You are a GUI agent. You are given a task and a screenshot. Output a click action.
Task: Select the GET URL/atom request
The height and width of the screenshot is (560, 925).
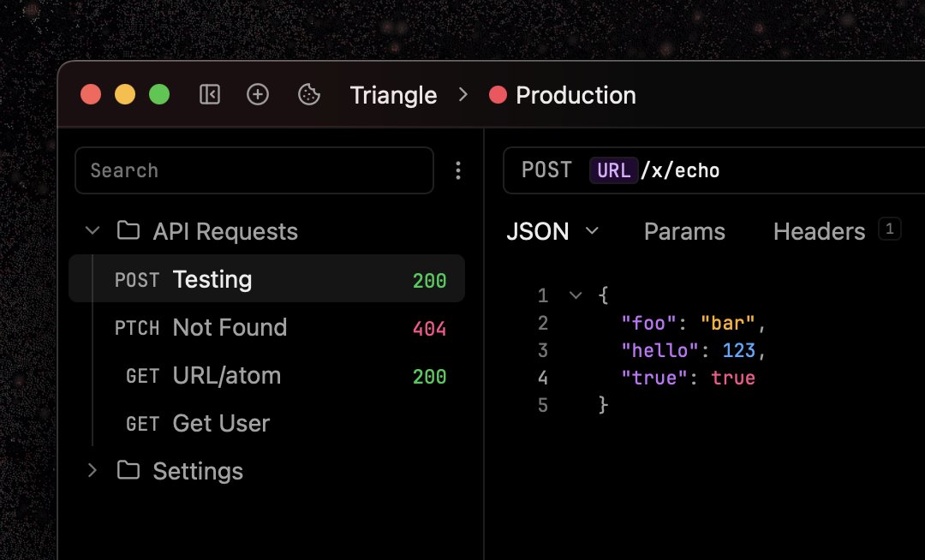(x=266, y=376)
